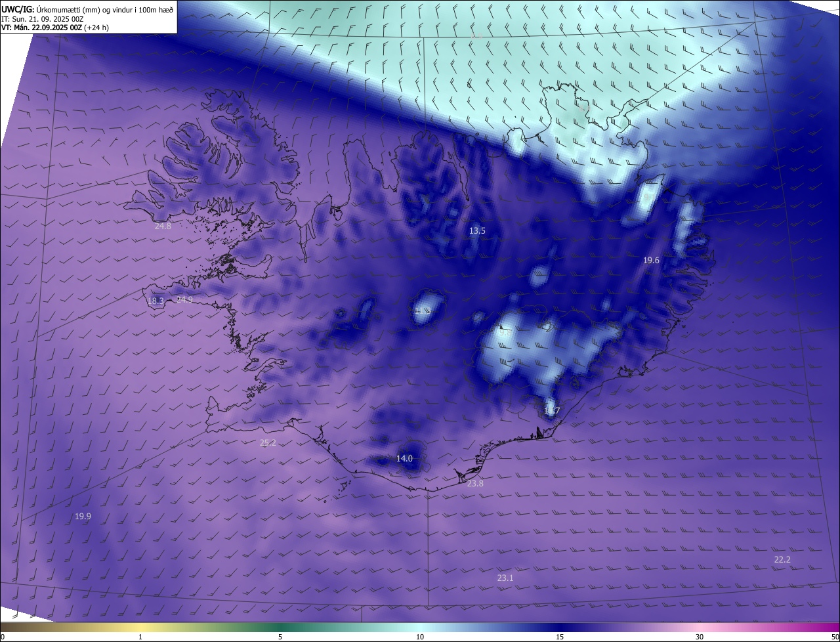The width and height of the screenshot is (840, 642).
Task: Click the map value 24.8 in the Westfjords
Action: coord(163,226)
